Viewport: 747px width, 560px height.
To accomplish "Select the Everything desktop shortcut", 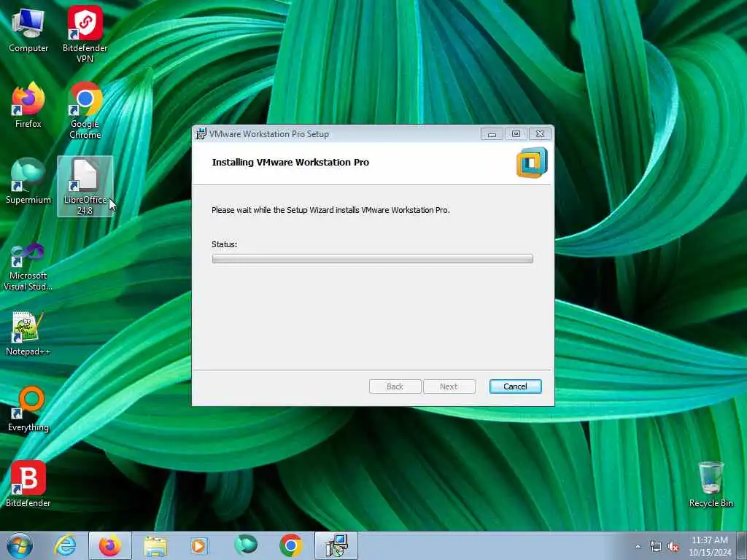I will coord(28,409).
